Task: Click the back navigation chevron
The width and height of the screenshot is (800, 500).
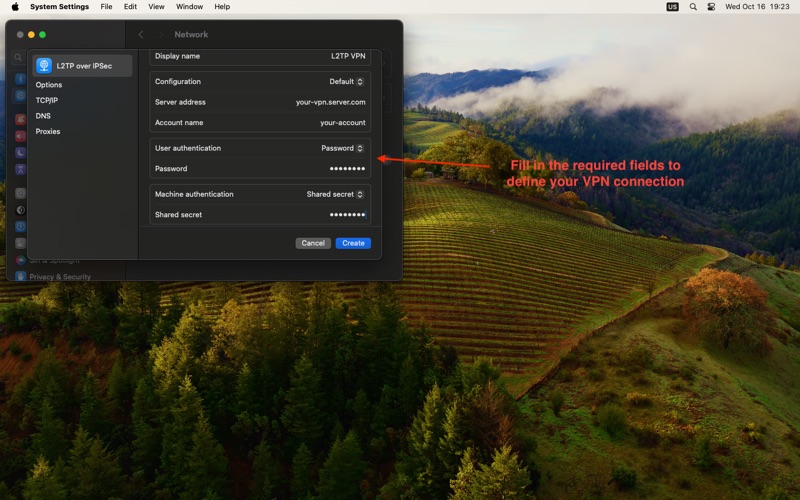Action: point(141,35)
